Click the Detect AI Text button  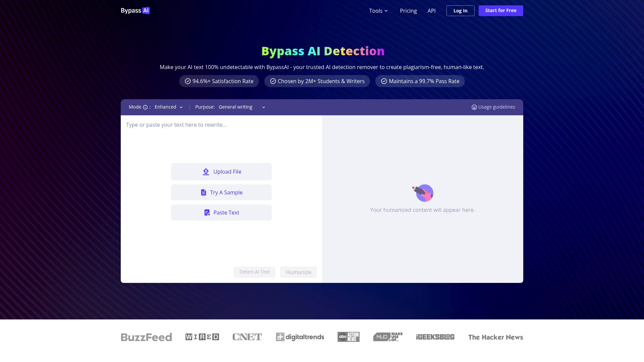(x=255, y=272)
